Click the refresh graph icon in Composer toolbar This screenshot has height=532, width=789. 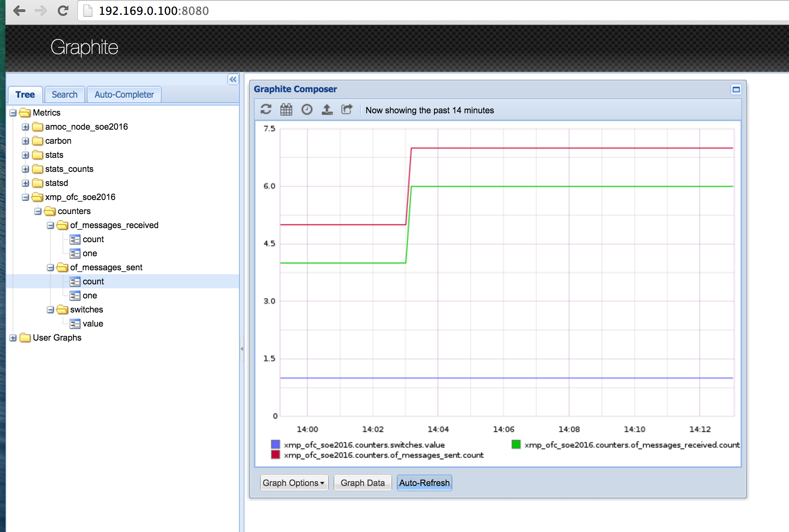click(266, 109)
